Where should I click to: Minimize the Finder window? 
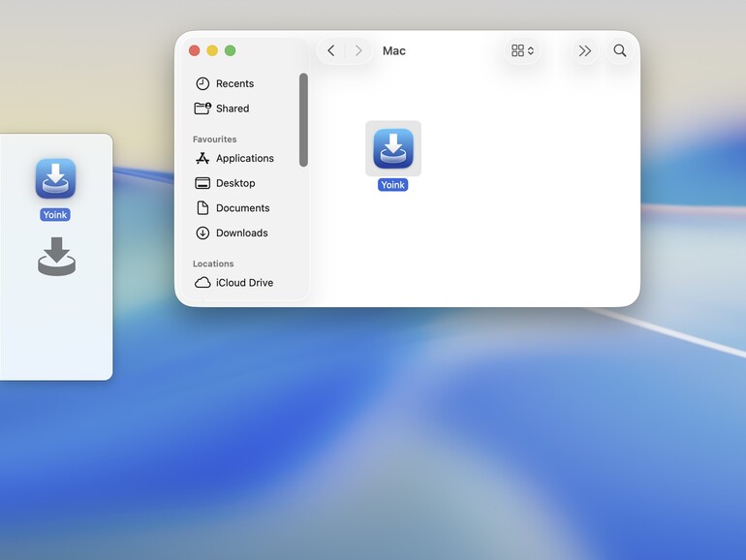point(212,50)
